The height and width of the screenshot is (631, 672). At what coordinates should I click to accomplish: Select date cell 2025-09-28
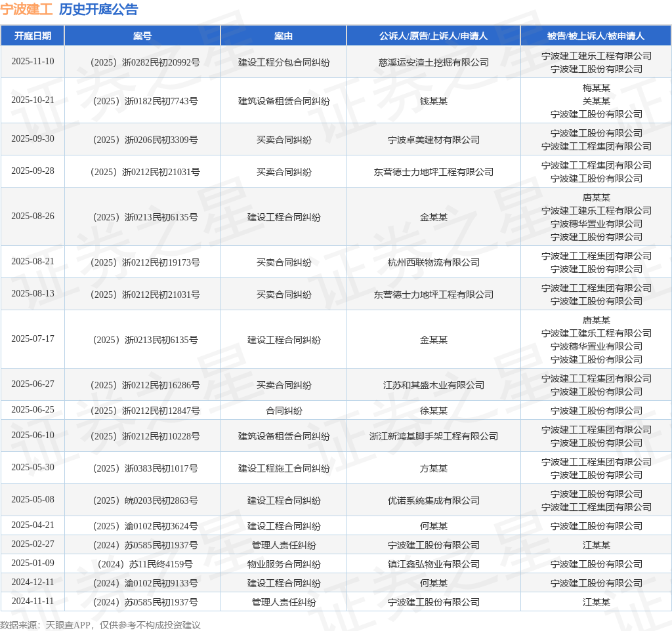(33, 171)
